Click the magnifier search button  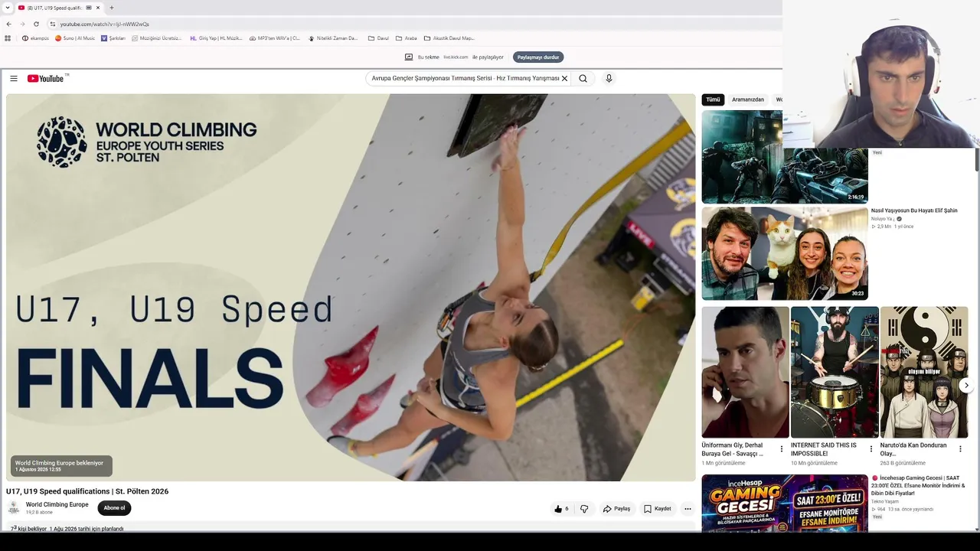583,78
